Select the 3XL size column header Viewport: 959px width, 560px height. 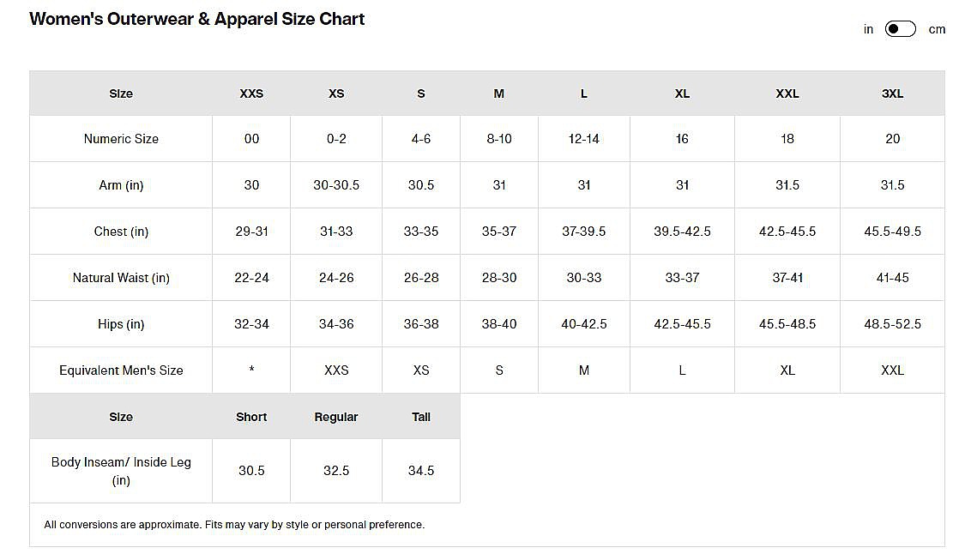[x=892, y=93]
